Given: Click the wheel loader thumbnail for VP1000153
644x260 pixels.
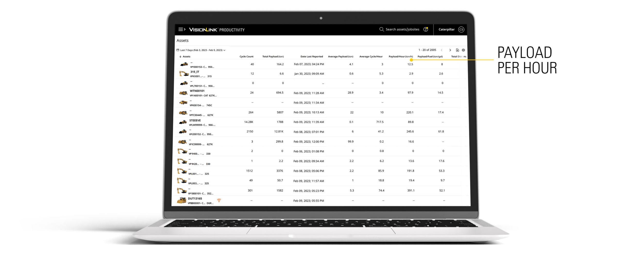Looking at the screenshot, I should click(184, 64).
